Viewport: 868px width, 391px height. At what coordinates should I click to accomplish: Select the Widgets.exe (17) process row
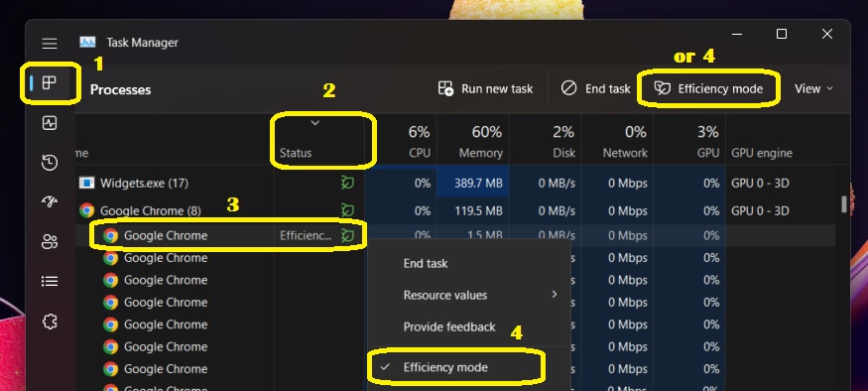pyautogui.click(x=454, y=183)
